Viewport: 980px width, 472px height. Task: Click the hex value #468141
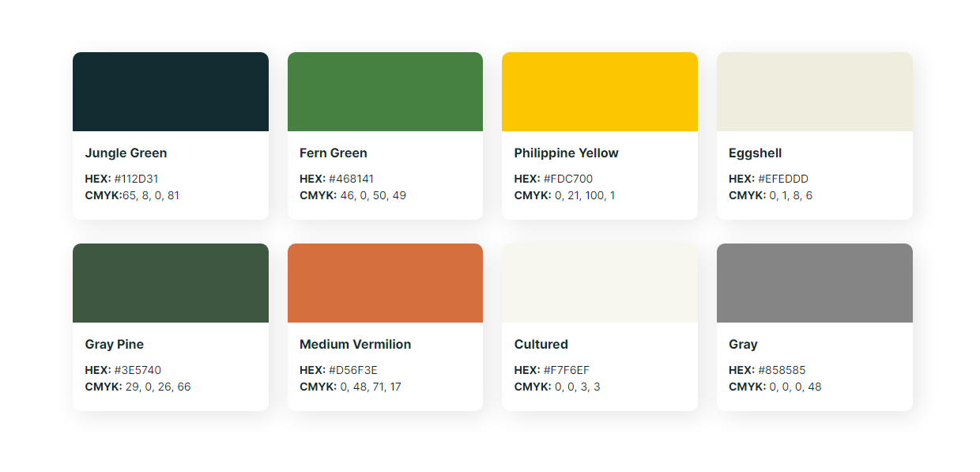pyautogui.click(x=351, y=179)
